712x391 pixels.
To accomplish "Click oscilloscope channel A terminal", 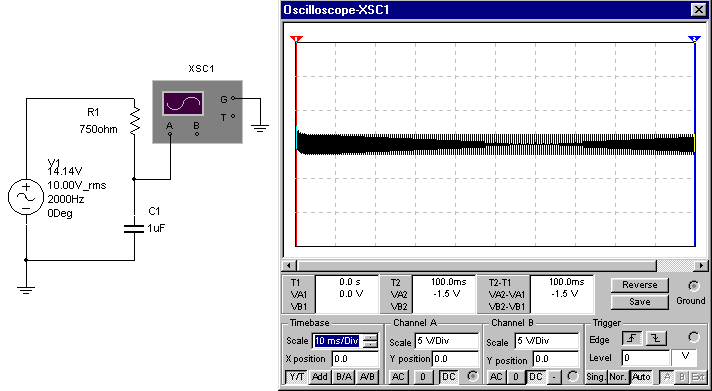I will [x=169, y=134].
